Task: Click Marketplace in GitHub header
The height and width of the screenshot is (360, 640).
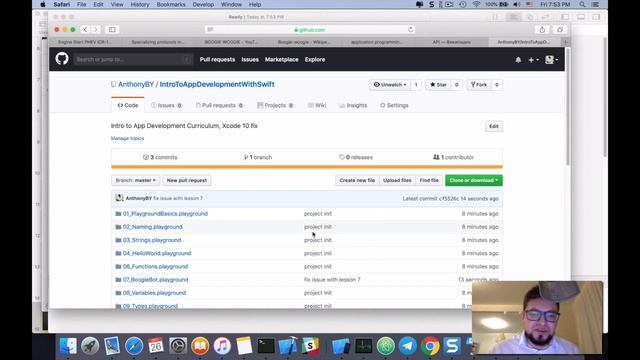Action: tap(282, 60)
